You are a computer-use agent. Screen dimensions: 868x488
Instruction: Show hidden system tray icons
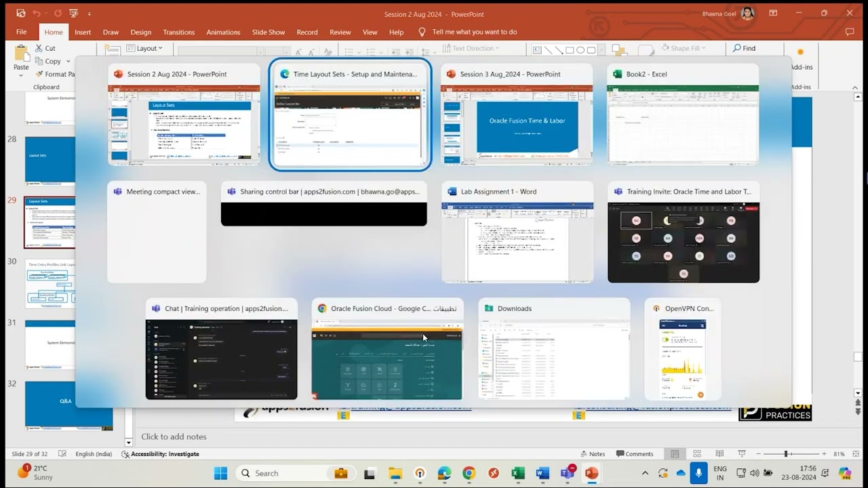click(645, 473)
